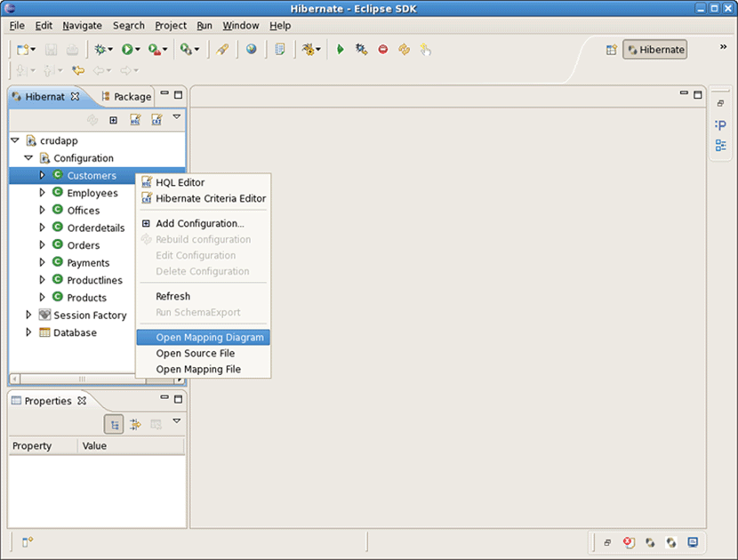738x560 pixels.
Task: Select Open Mapping Diagram menu entry
Action: tap(210, 337)
